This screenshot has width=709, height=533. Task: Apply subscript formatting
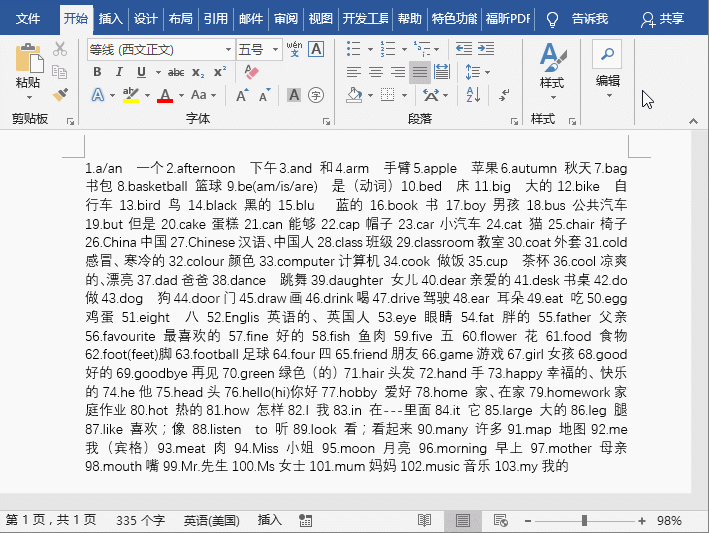click(197, 72)
